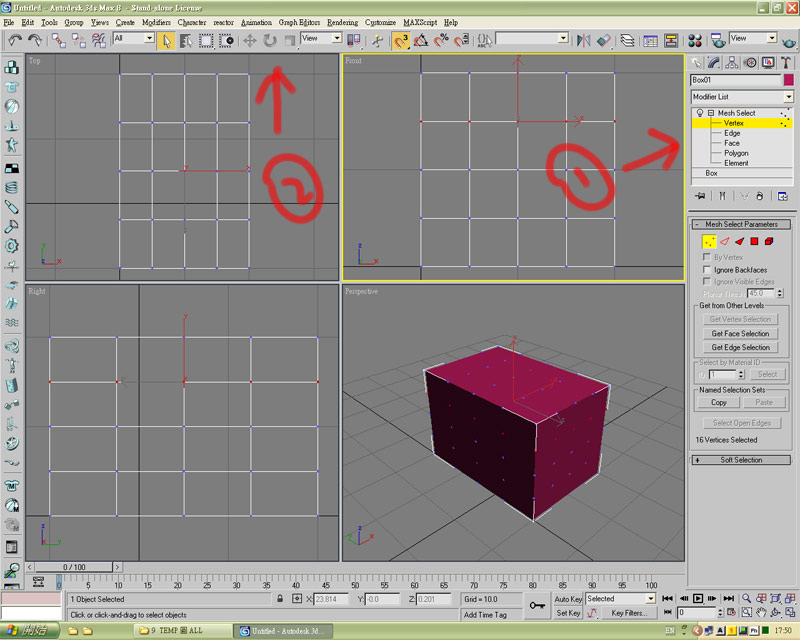Open the Rendering menu
The width and height of the screenshot is (800, 640).
pyautogui.click(x=342, y=22)
